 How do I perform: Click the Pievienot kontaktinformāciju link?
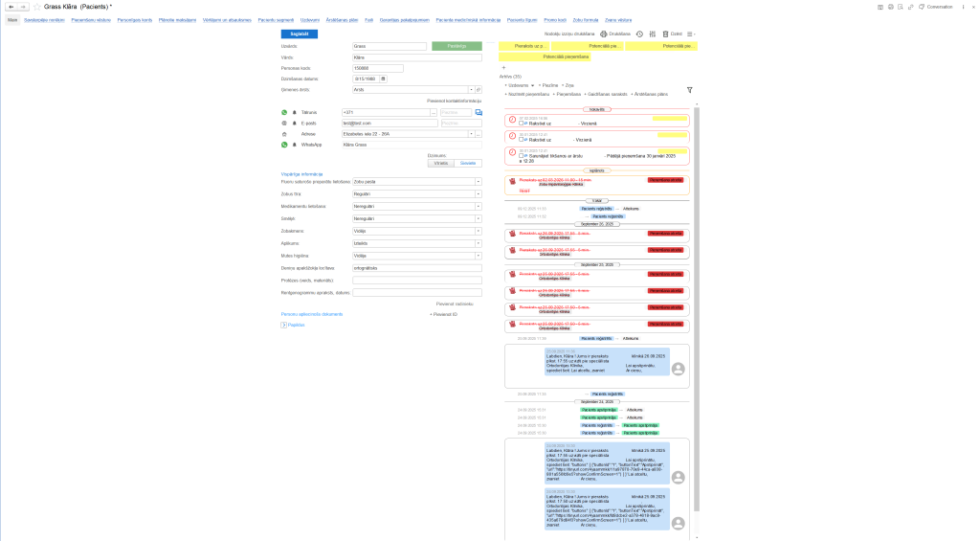click(454, 101)
